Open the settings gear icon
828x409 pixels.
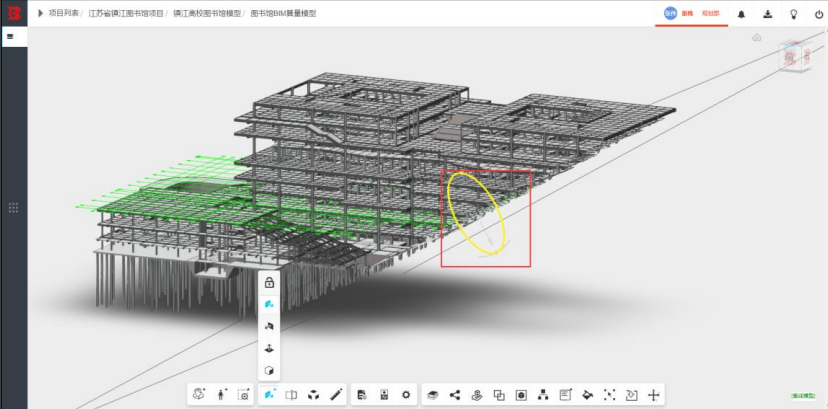tap(406, 394)
